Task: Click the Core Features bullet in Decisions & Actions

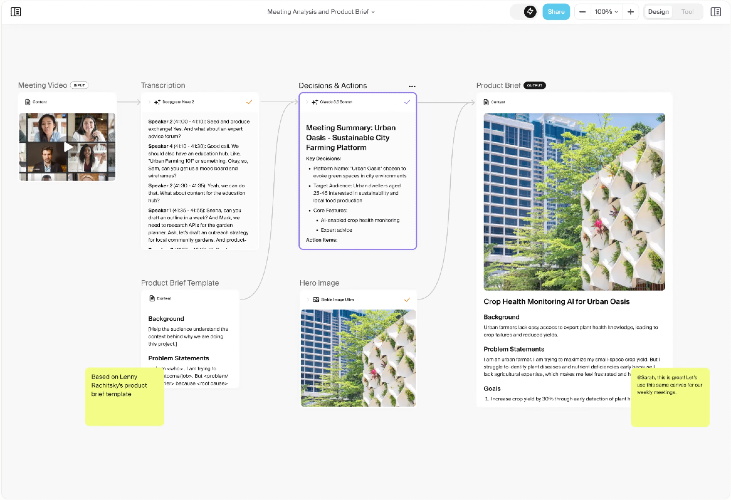Action: pos(330,210)
